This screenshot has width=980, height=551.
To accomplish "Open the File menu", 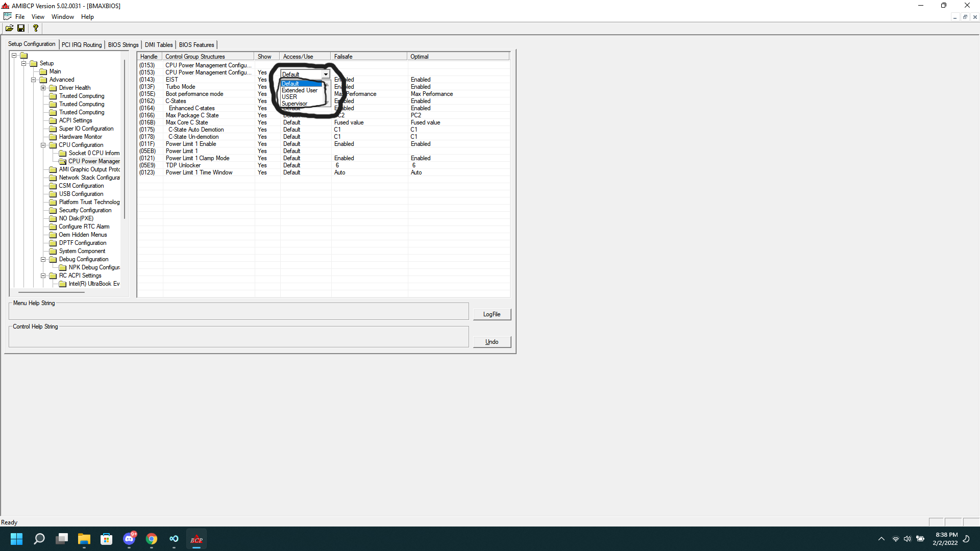I will coord(20,17).
